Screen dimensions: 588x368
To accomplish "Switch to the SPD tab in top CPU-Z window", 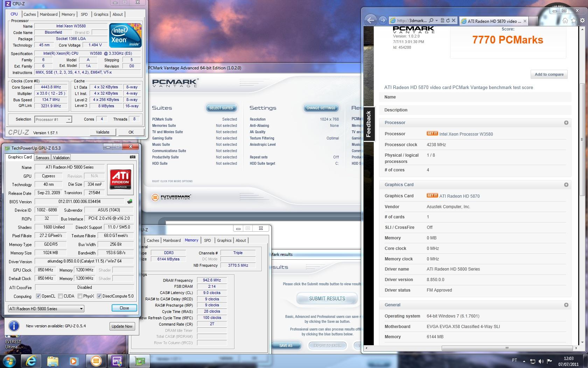I will tap(84, 14).
